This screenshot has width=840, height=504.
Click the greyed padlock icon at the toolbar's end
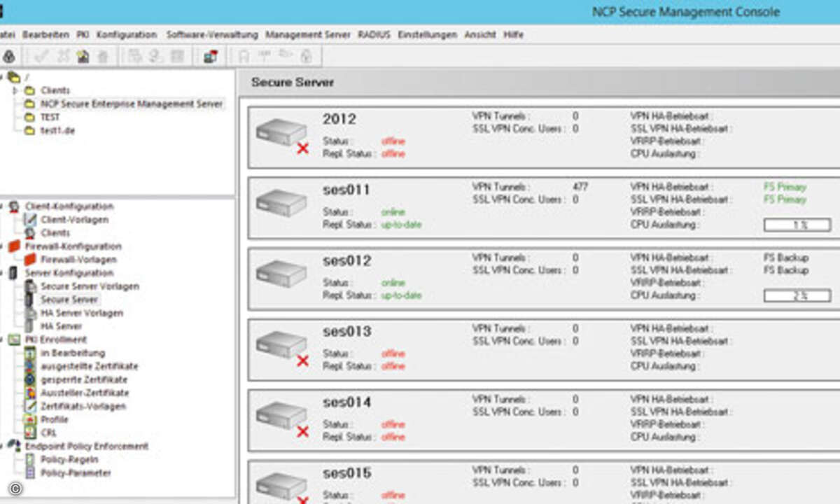306,57
